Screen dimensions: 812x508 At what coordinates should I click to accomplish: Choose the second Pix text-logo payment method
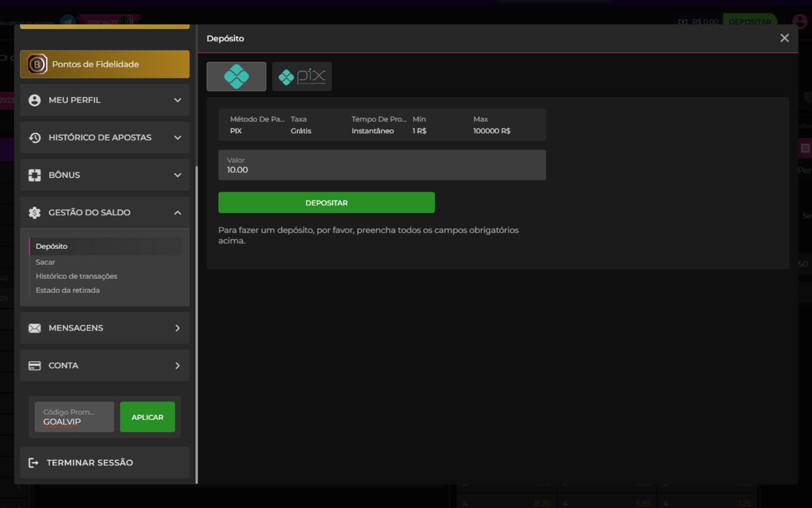pos(302,77)
